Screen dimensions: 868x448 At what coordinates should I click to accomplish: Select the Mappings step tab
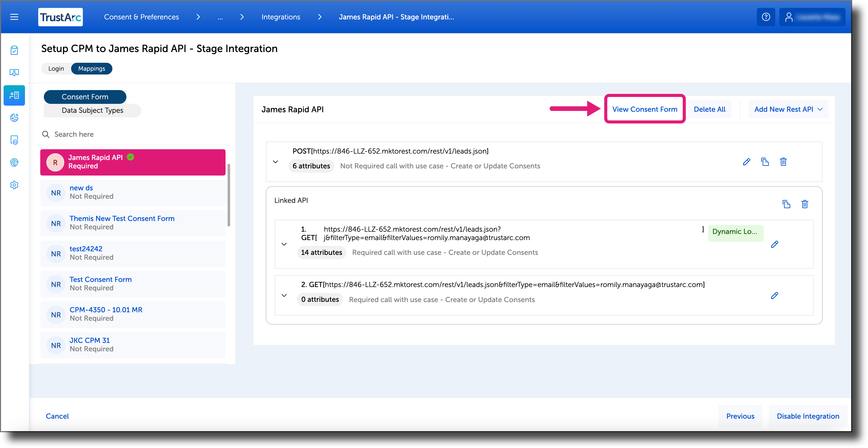(x=92, y=68)
